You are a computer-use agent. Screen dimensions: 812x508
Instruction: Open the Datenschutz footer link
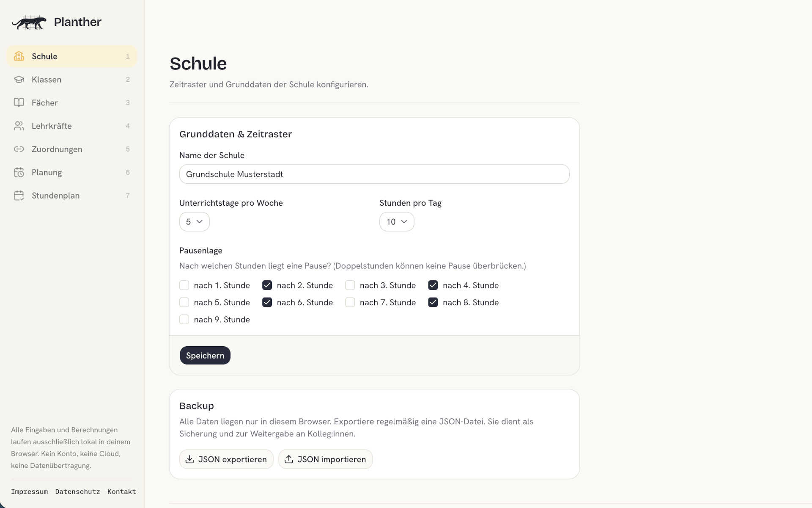tap(77, 491)
